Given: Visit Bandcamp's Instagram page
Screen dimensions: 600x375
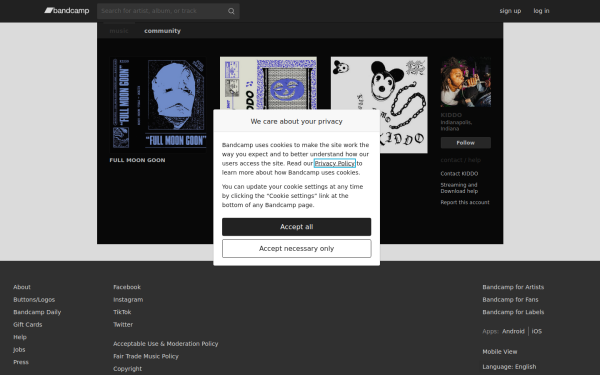Looking at the screenshot, I should point(128,300).
